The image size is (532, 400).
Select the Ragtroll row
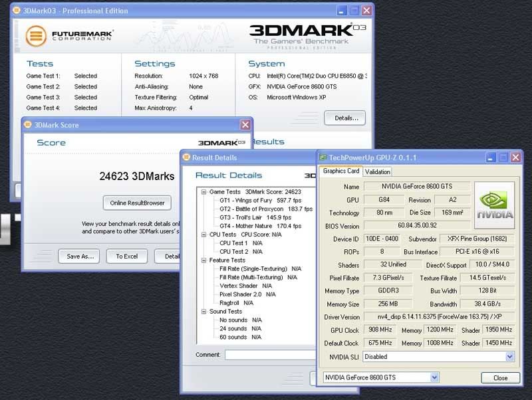click(236, 303)
